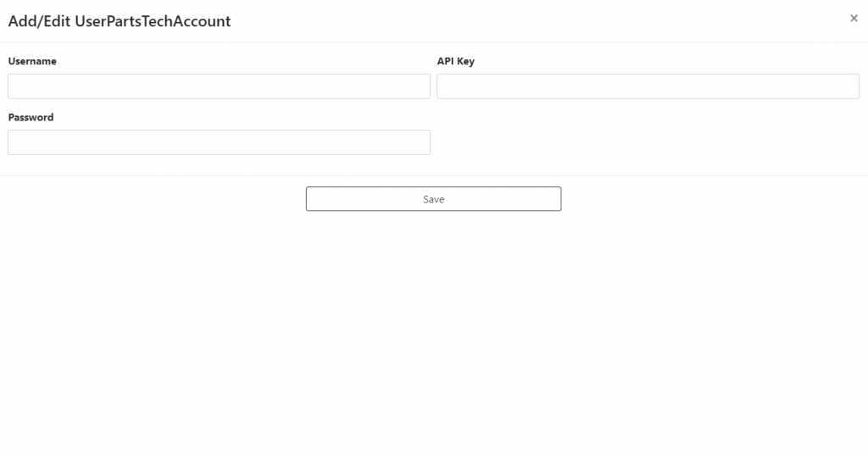The height and width of the screenshot is (456, 868).
Task: Close the Add/Edit UserPartsTechAccount dialog
Action: click(x=854, y=19)
